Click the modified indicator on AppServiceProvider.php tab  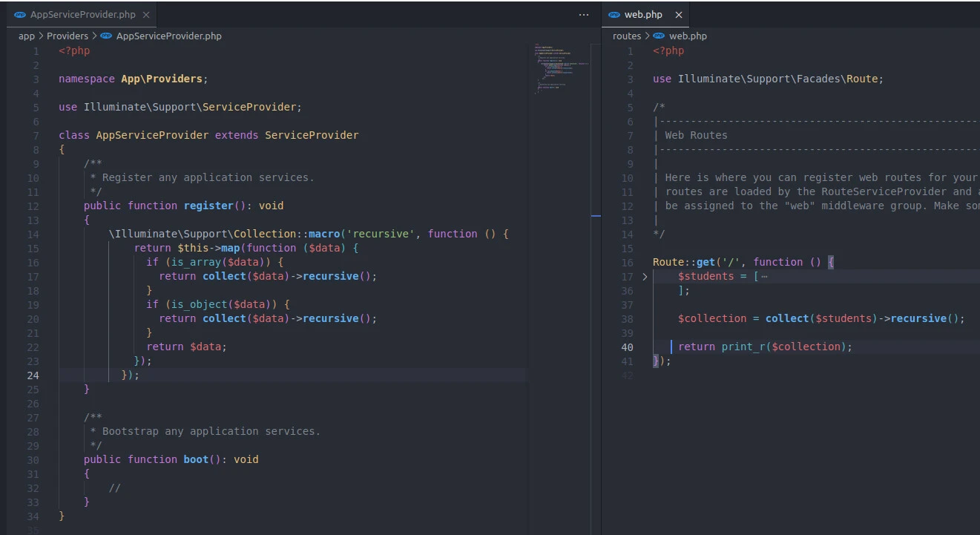[145, 13]
